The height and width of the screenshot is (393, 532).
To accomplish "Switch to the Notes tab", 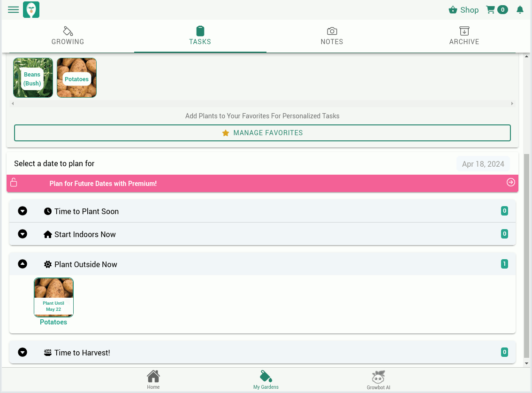I will pyautogui.click(x=332, y=36).
